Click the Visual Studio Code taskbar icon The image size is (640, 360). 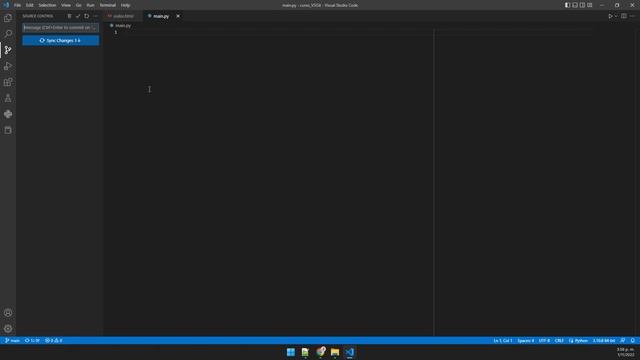tap(350, 352)
